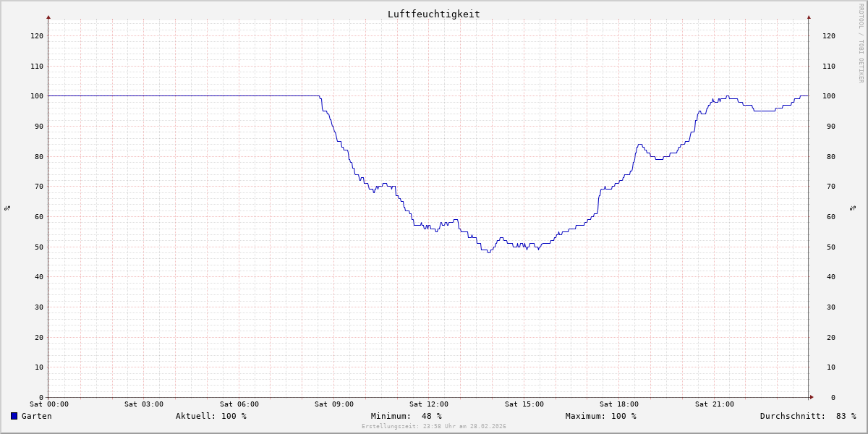
Task: Select the Luftfeuchtigkeit chart title
Action: point(433,14)
